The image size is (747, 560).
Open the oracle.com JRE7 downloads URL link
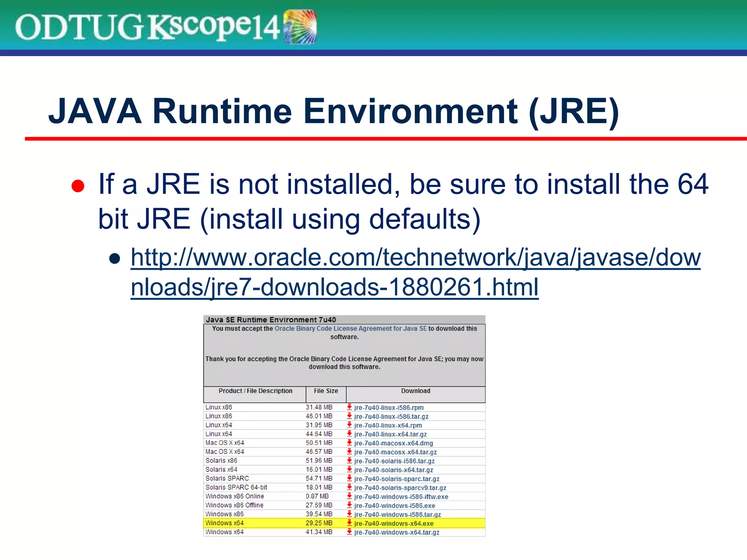click(415, 272)
